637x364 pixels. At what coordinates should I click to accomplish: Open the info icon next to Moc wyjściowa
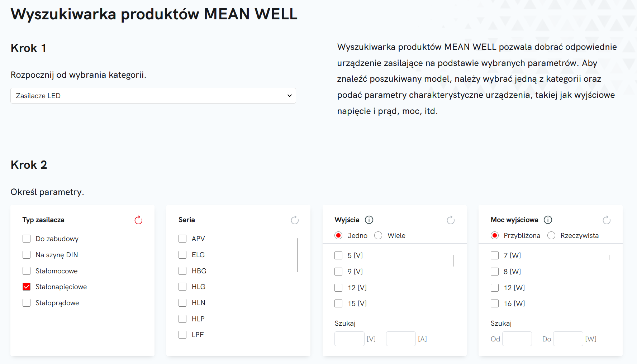coord(548,220)
